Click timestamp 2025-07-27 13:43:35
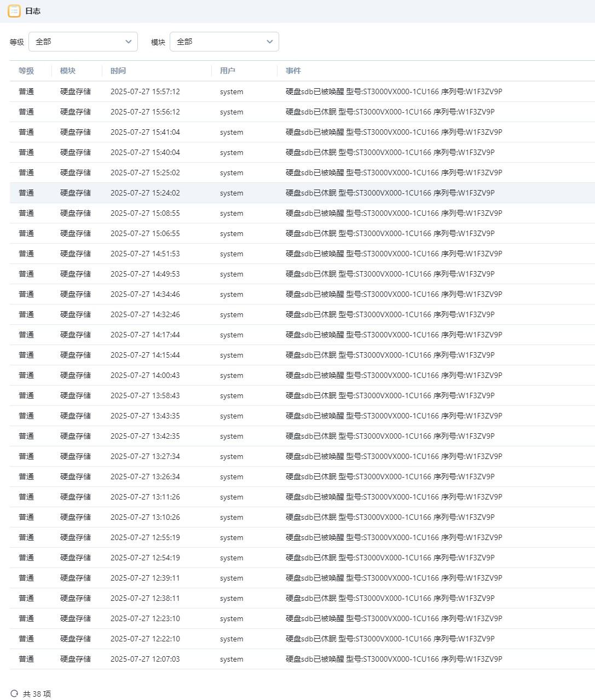This screenshot has width=595, height=700. (145, 416)
